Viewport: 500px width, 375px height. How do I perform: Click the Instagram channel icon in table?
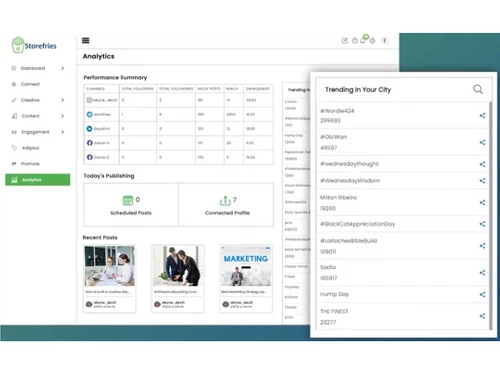(89, 100)
